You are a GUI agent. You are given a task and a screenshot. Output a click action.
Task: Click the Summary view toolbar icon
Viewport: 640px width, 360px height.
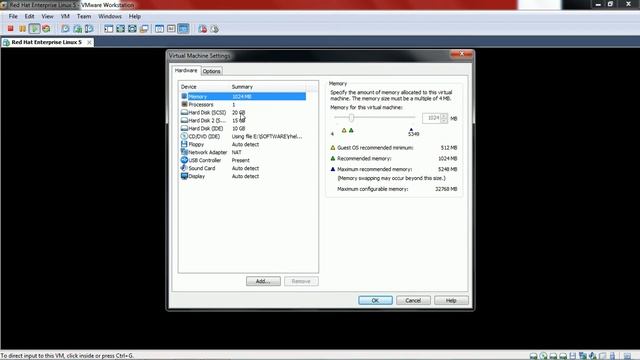coord(159,29)
